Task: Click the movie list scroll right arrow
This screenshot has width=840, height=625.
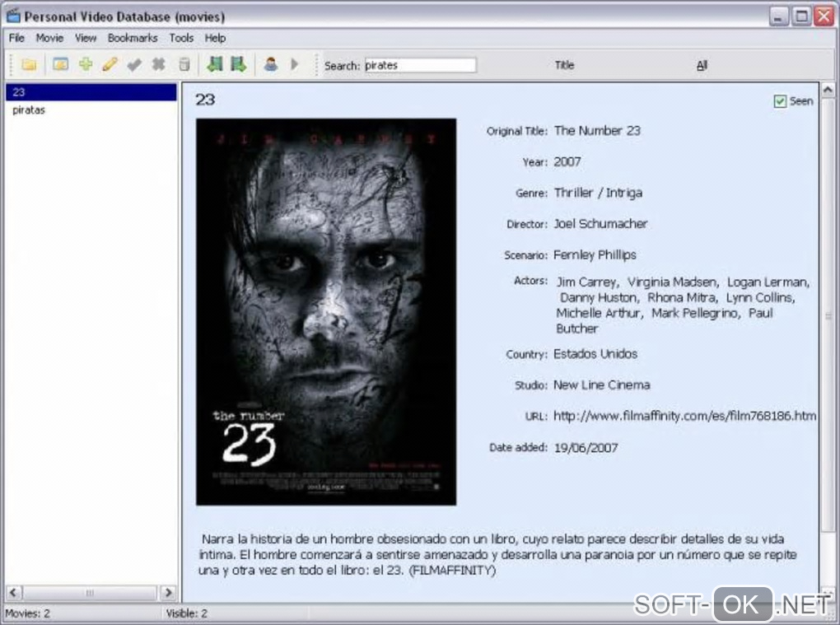Action: 168,592
